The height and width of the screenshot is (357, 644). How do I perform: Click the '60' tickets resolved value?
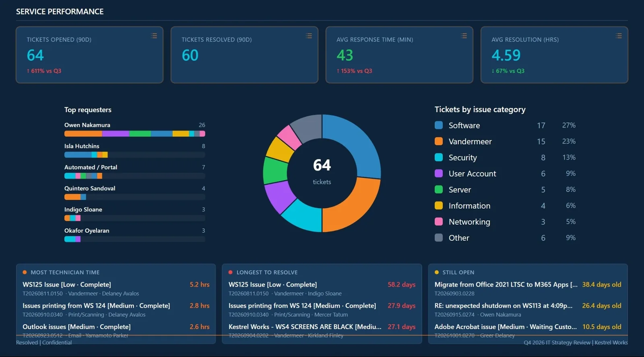tap(190, 55)
